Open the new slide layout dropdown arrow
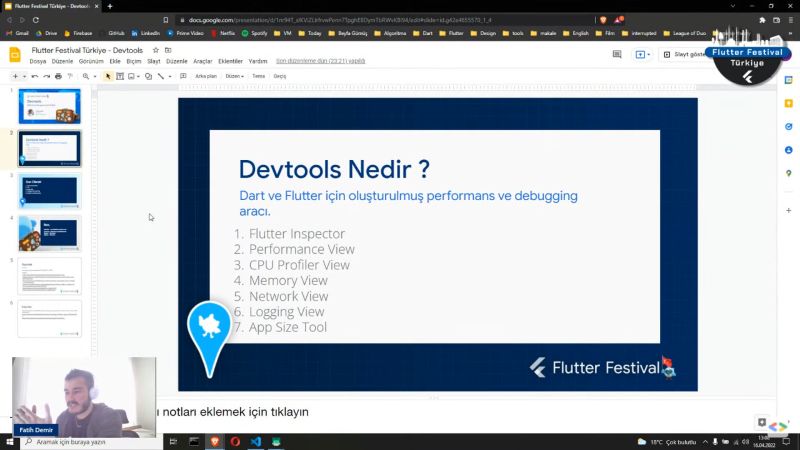800x450 pixels. point(24,77)
